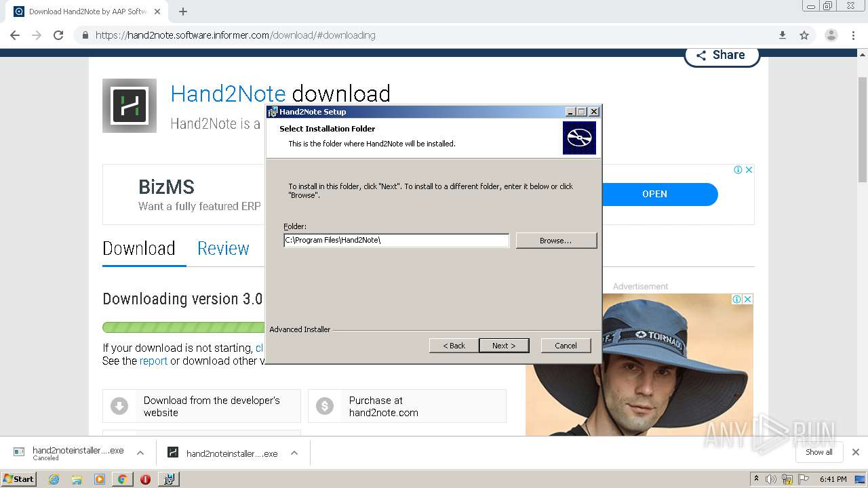Screen dimensions: 868x488
Task: Minimize the Hand2Note Setup dialog
Action: pos(570,112)
